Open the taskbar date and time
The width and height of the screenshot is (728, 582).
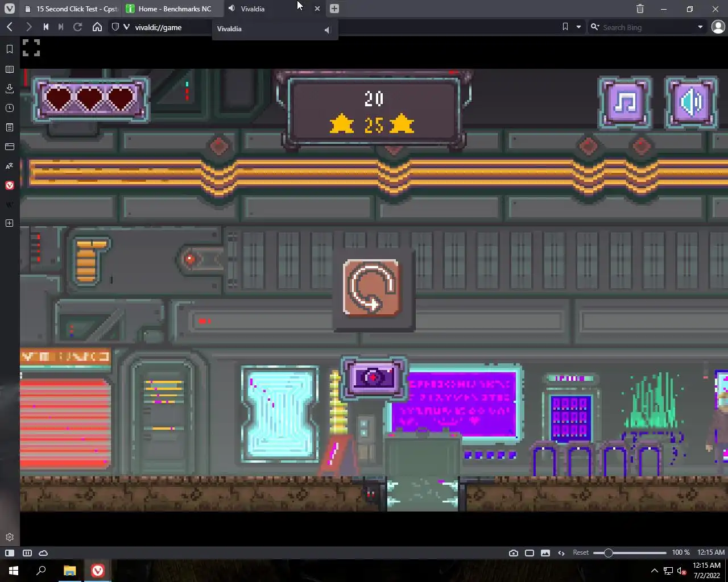tap(707, 571)
